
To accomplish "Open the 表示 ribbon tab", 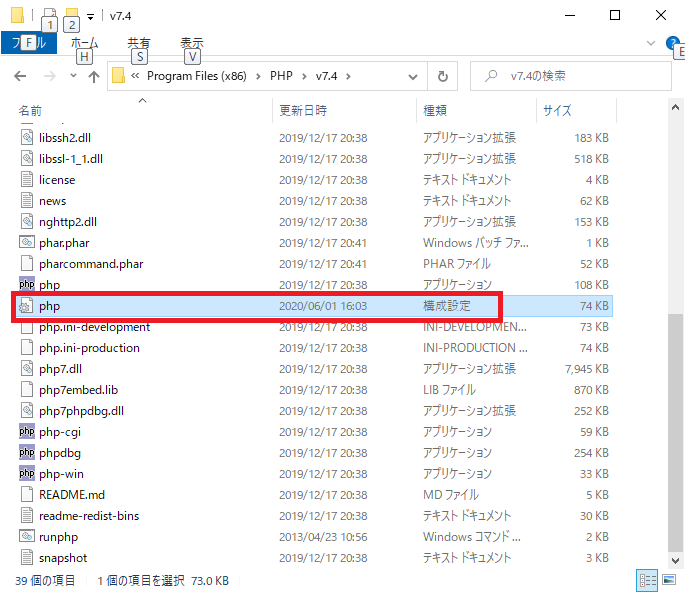I will click(192, 43).
